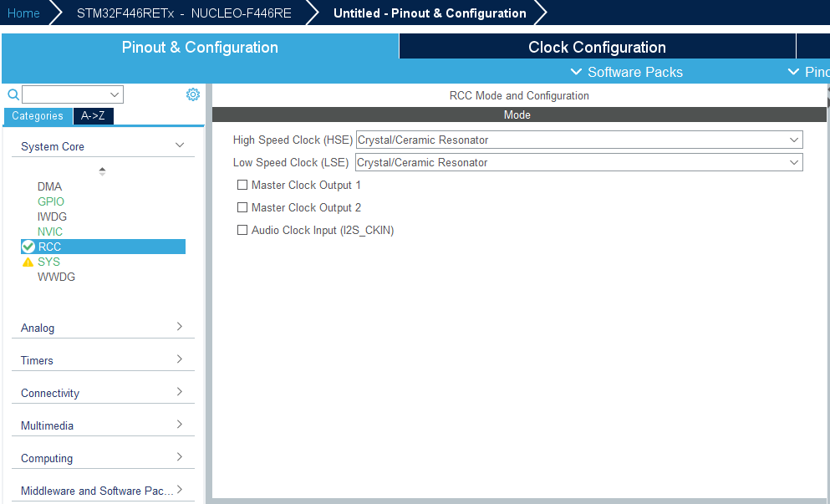Viewport: 830px width, 504px height.
Task: Open settings via the gear icon
Action: (193, 94)
